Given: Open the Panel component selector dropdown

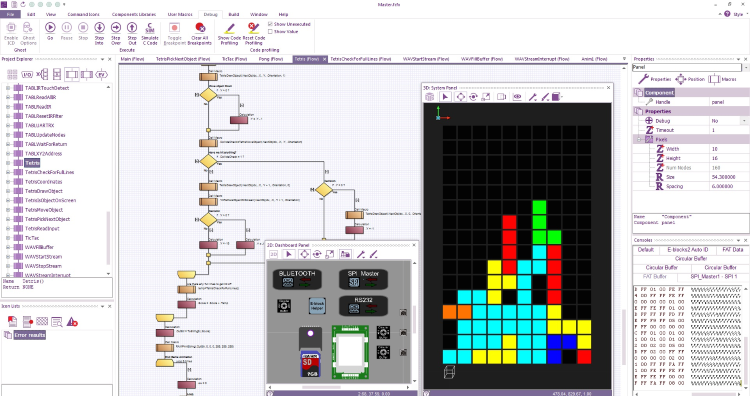Looking at the screenshot, I should coord(746,67).
